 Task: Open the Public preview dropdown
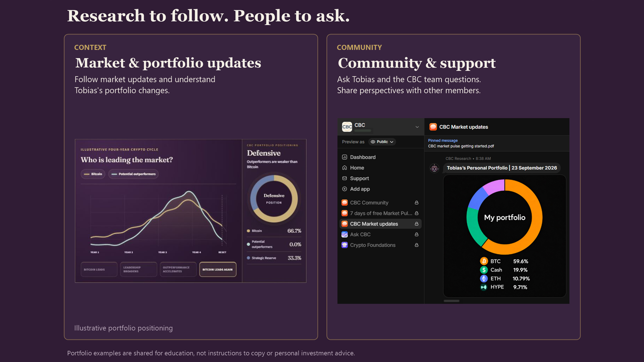[x=382, y=142]
